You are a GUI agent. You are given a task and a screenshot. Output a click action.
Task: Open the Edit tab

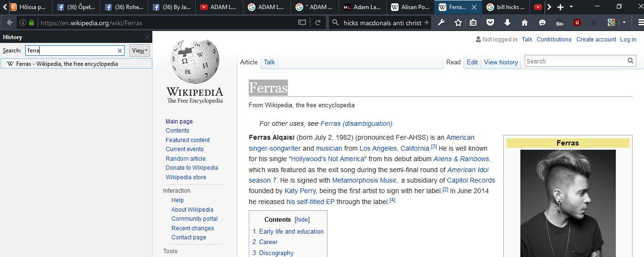(x=472, y=62)
